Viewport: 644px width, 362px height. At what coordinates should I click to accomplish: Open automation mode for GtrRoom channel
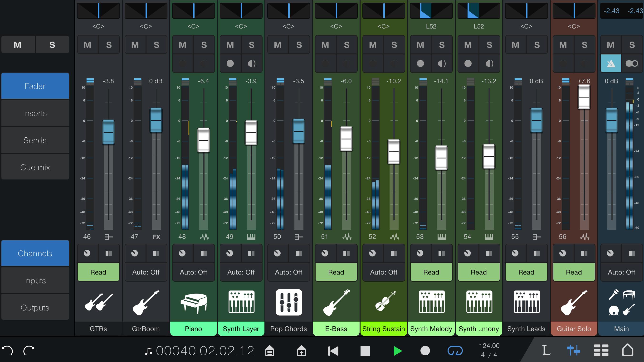click(146, 272)
